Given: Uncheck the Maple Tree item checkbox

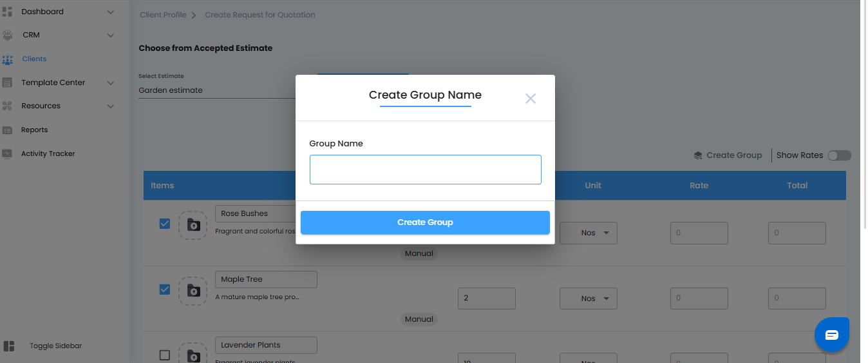Looking at the screenshot, I should pos(165,289).
